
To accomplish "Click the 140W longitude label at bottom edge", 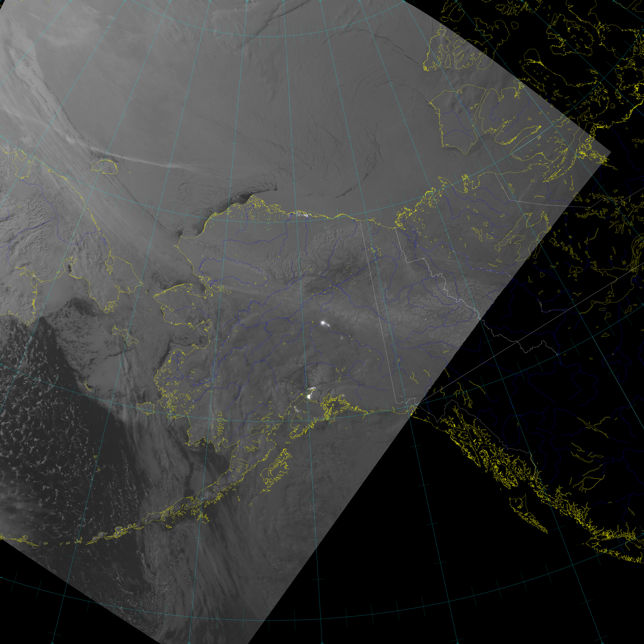I will point(458,643).
